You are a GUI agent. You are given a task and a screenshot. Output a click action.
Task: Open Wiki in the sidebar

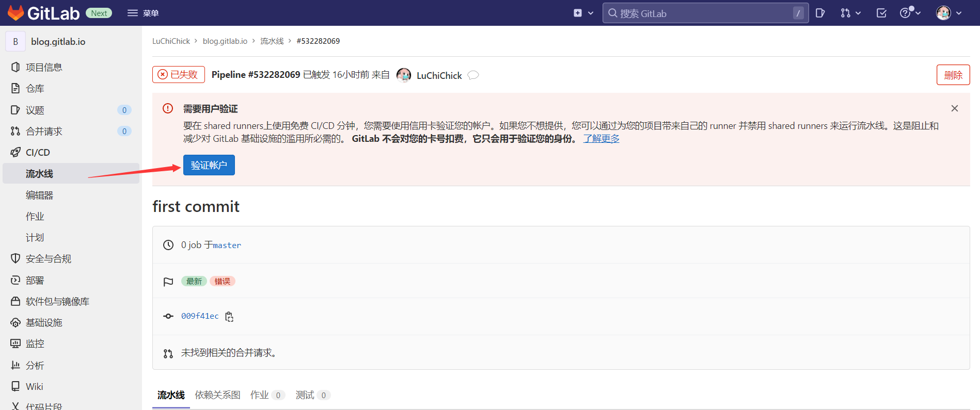pos(71,386)
